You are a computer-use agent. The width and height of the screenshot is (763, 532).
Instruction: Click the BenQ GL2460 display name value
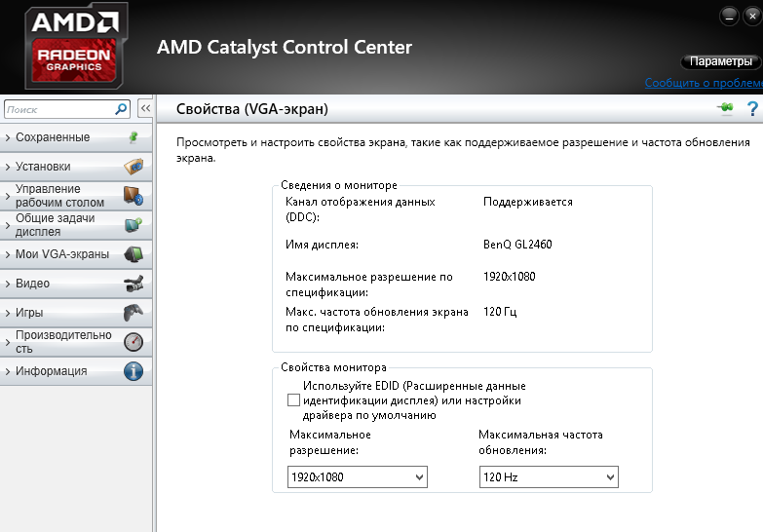(x=517, y=245)
